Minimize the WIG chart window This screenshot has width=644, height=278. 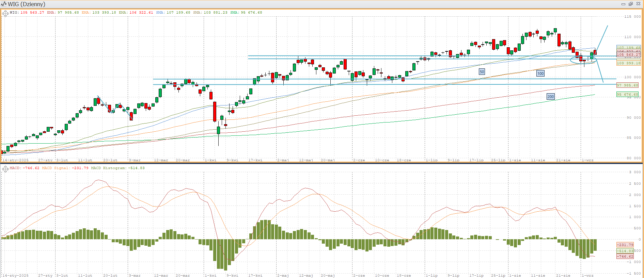[623, 4]
